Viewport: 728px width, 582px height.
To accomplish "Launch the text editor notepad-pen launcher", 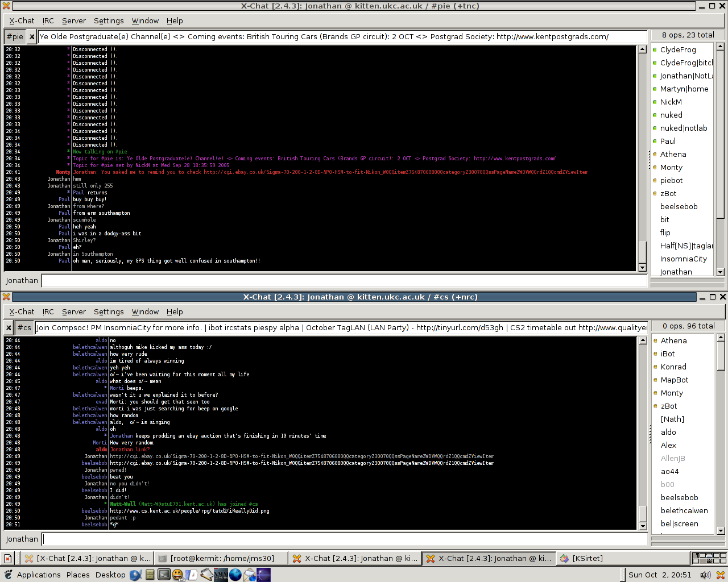I will 206,575.
